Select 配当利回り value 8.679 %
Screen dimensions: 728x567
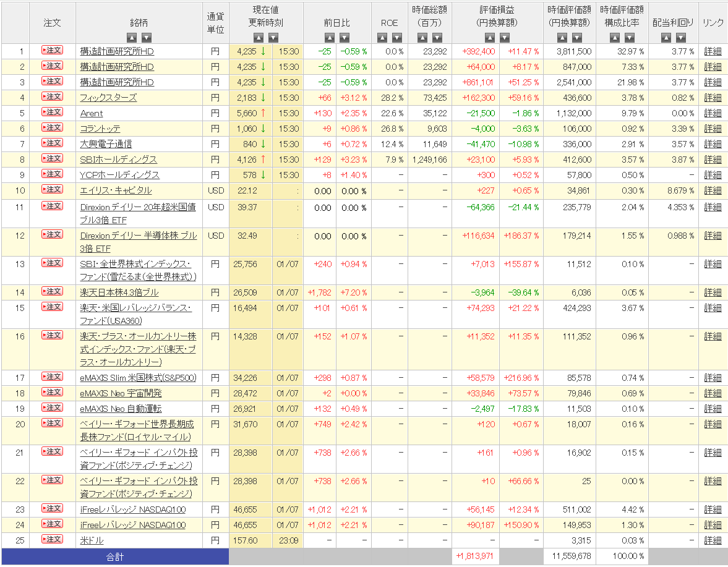680,190
